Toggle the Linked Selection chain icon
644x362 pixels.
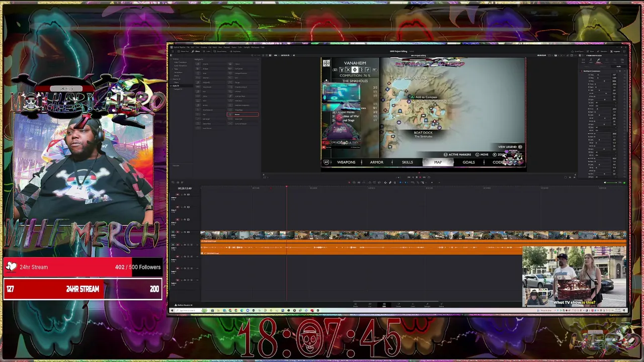[x=390, y=183]
